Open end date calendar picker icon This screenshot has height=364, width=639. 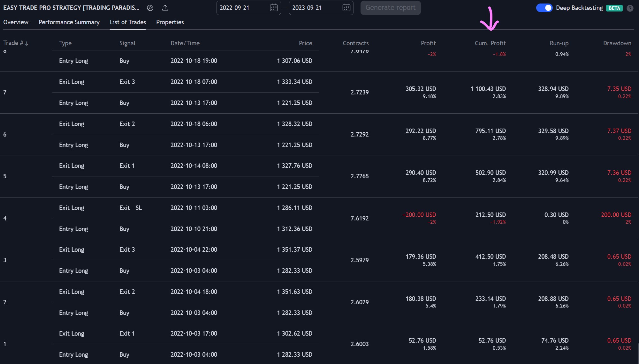click(346, 8)
